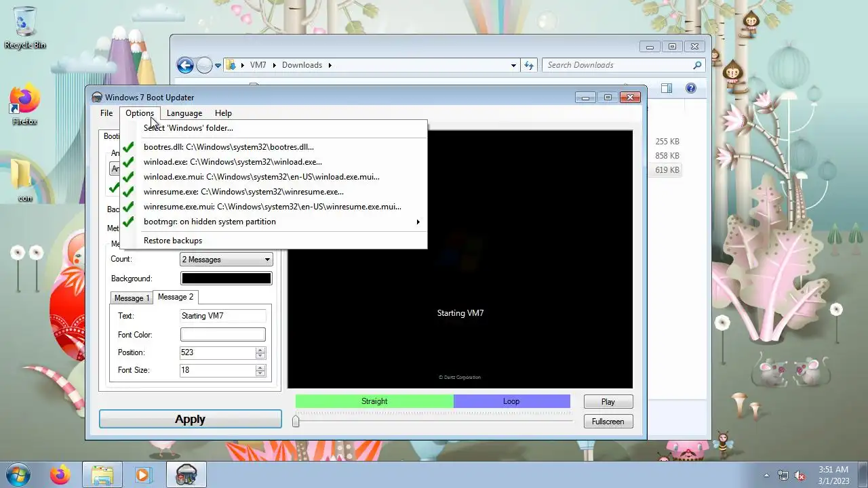This screenshot has height=488, width=868.
Task: Pick the white Font Color swatch
Action: (x=222, y=335)
